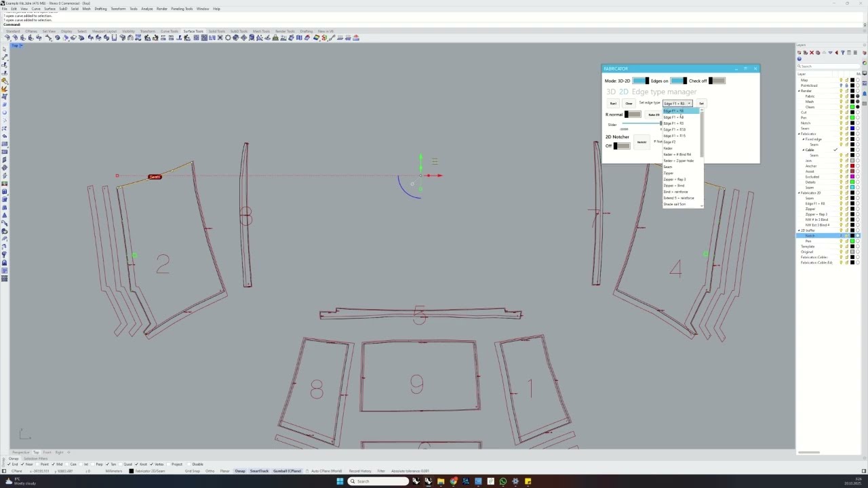Toggle the Mode 3D-2D switch in Fabricator
This screenshot has height=488, width=868.
(640, 81)
